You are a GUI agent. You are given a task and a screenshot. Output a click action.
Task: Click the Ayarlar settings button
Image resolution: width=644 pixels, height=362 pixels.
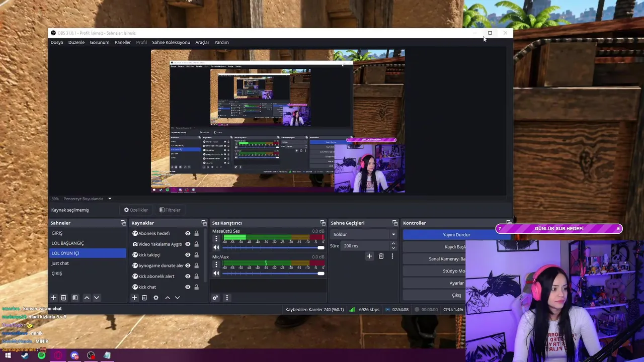click(x=456, y=283)
